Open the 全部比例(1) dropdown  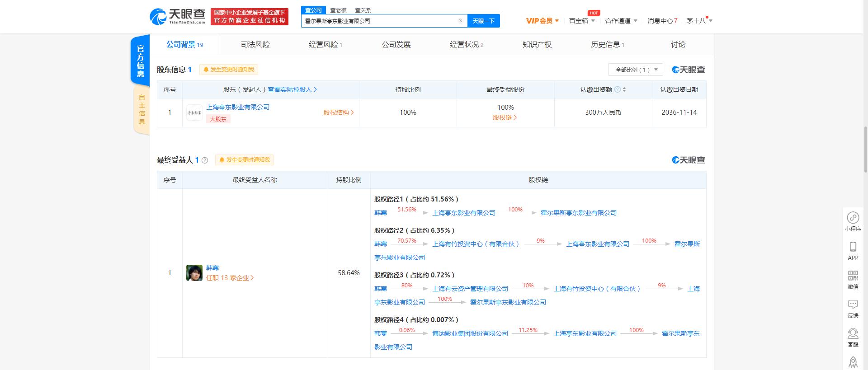tap(636, 70)
